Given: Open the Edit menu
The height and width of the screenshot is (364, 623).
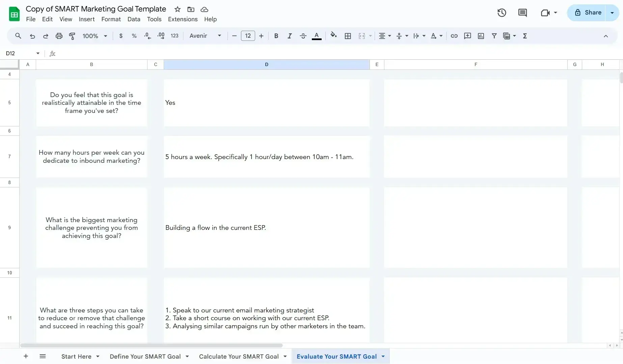Looking at the screenshot, I should tap(47, 19).
